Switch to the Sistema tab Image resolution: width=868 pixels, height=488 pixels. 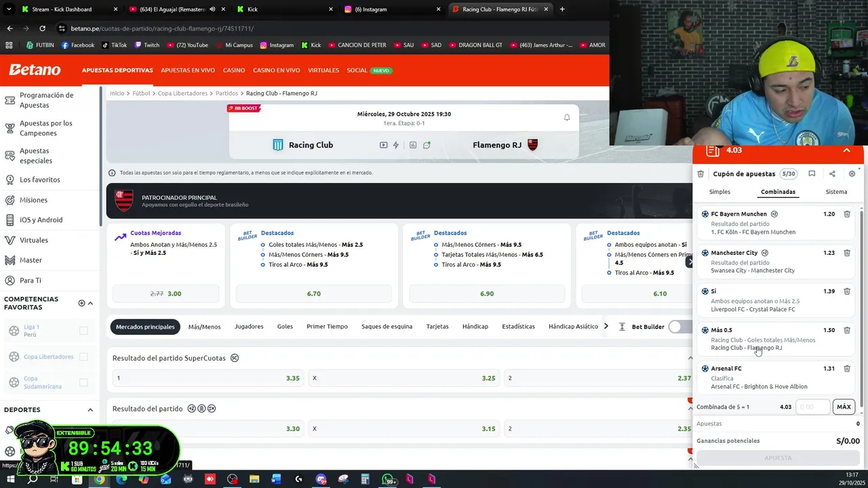tap(836, 192)
